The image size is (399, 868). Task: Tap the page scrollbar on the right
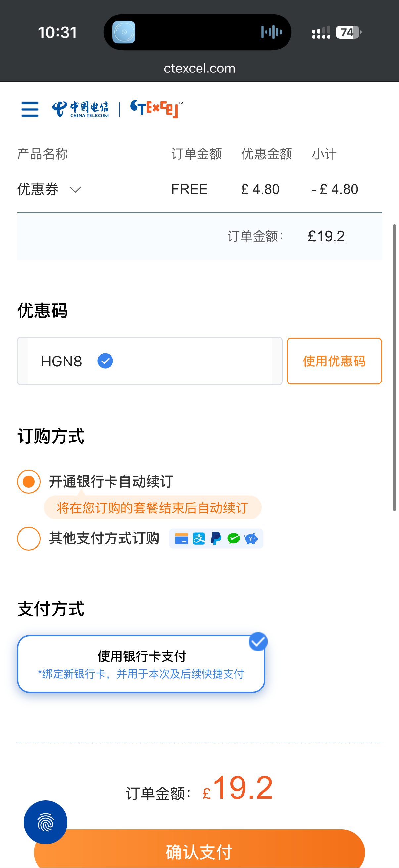pos(394,367)
